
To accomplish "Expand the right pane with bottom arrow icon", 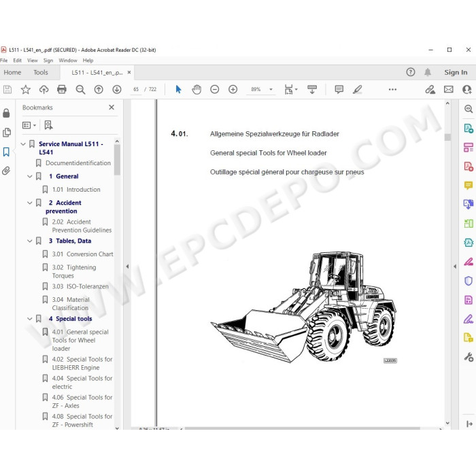I will (469, 424).
